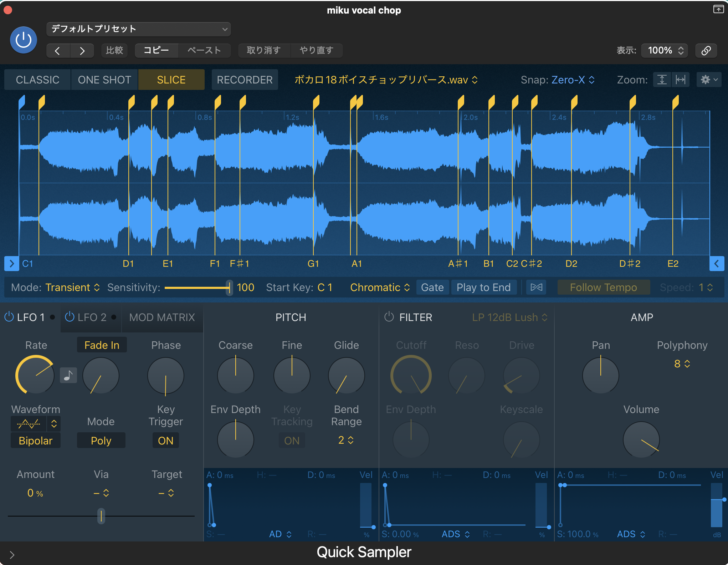This screenshot has width=728, height=565.
Task: Click the Pitch Fine knob
Action: (292, 375)
